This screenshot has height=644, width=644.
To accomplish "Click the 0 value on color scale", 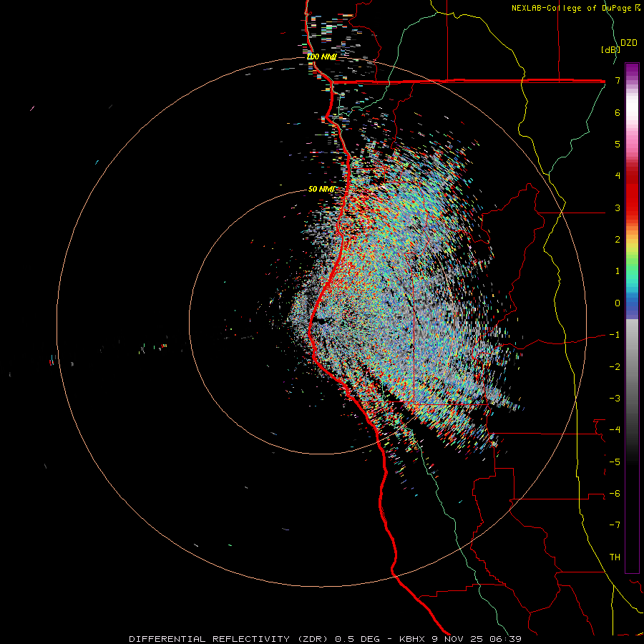I will (x=618, y=303).
